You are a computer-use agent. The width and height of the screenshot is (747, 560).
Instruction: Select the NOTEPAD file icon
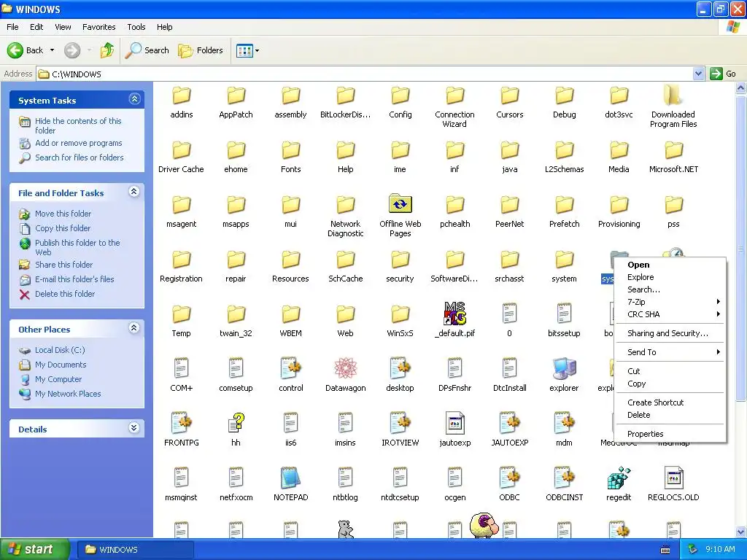click(x=290, y=478)
